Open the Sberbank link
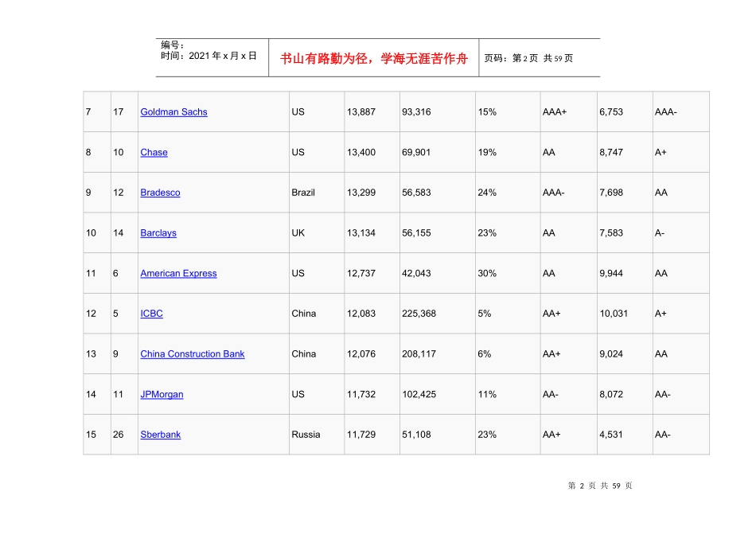Screen dimensions: 756x535 (160, 435)
